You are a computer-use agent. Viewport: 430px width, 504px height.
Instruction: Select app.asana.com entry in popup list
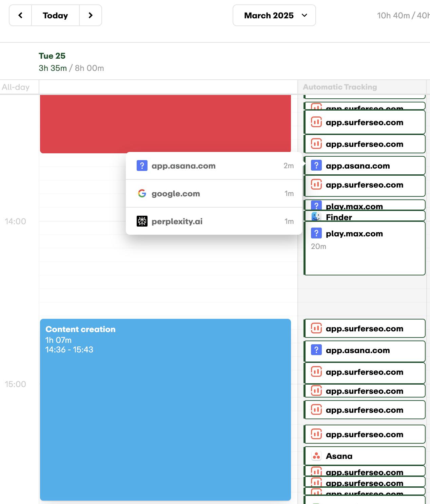(x=214, y=166)
